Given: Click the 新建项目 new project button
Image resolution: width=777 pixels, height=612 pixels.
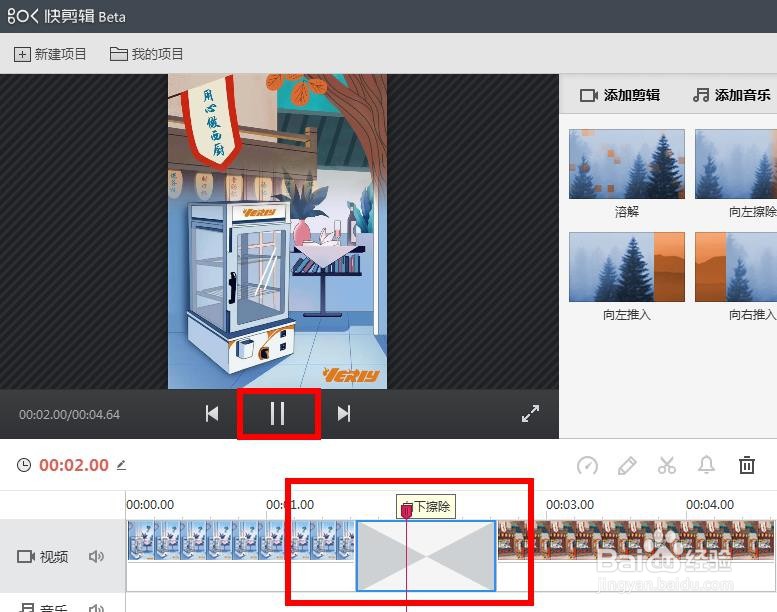Looking at the screenshot, I should pyautogui.click(x=50, y=54).
